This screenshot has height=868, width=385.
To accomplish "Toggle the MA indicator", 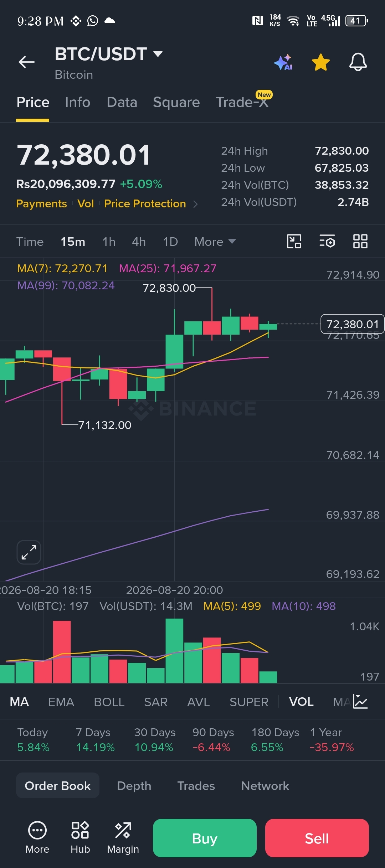I will (x=19, y=702).
